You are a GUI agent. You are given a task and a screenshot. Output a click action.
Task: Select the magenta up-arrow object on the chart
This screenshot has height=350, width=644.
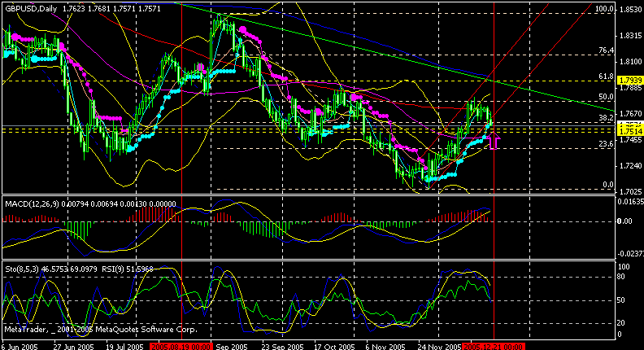pyautogui.click(x=494, y=141)
